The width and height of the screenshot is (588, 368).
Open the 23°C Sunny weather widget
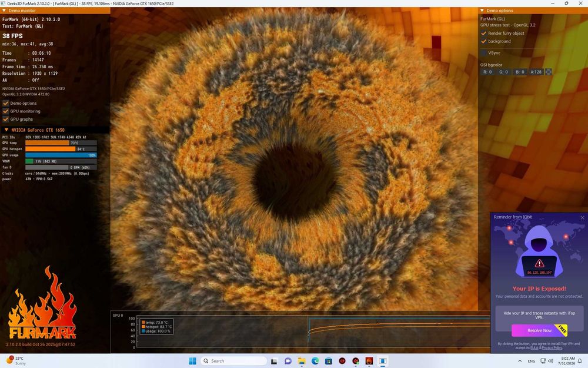click(16, 361)
